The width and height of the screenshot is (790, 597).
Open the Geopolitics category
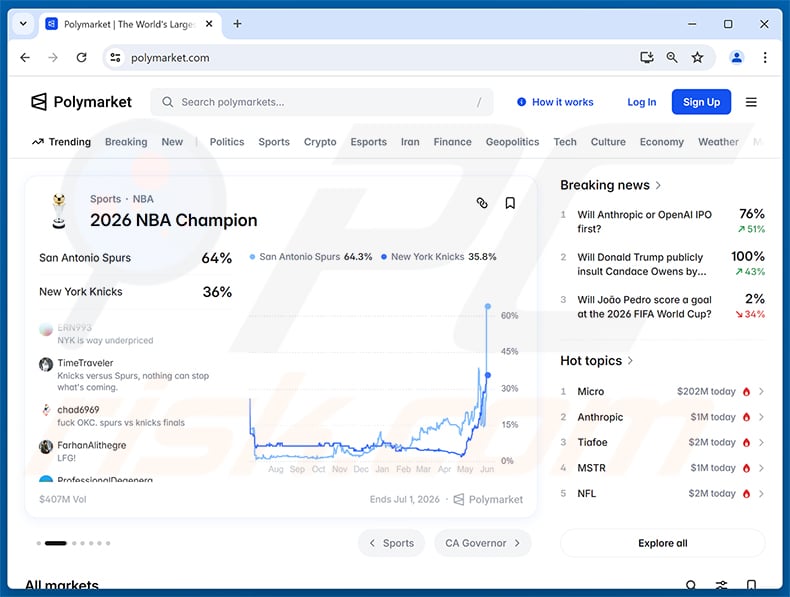click(x=512, y=142)
